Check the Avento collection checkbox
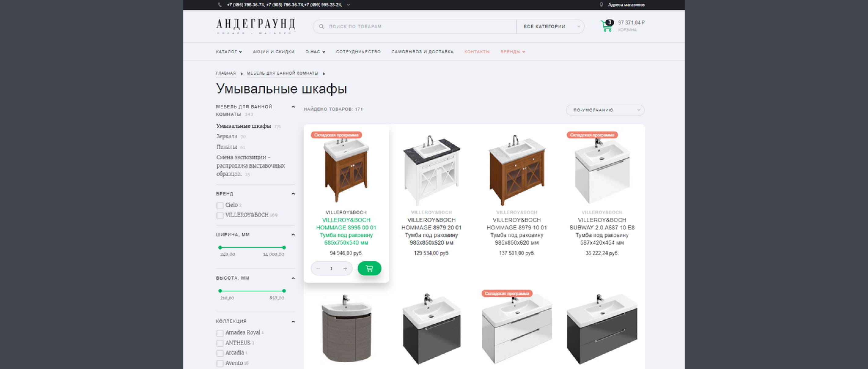 (x=220, y=363)
